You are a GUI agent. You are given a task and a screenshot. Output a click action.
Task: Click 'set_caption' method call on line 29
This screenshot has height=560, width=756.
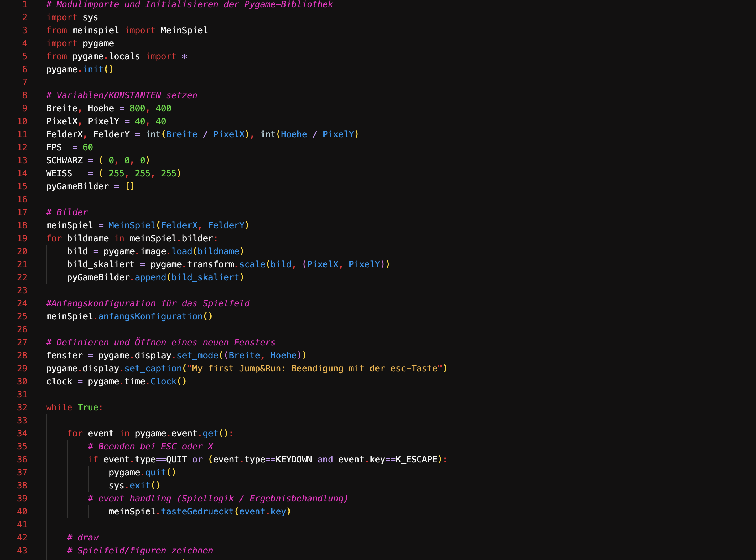click(153, 369)
